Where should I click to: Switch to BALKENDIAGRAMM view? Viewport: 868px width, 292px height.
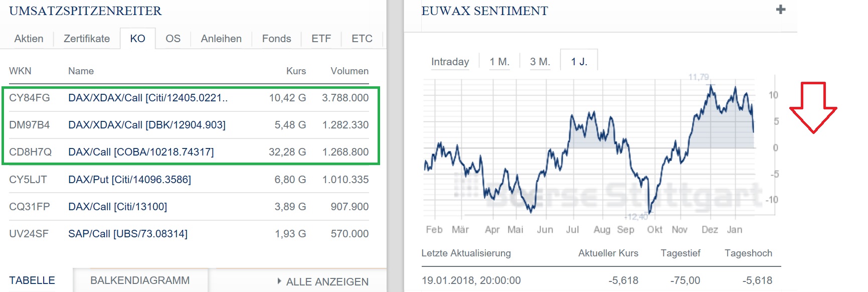140,280
